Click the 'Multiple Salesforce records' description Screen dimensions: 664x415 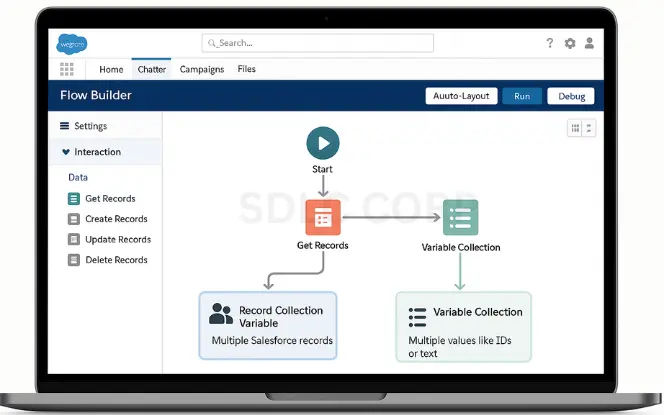point(272,340)
